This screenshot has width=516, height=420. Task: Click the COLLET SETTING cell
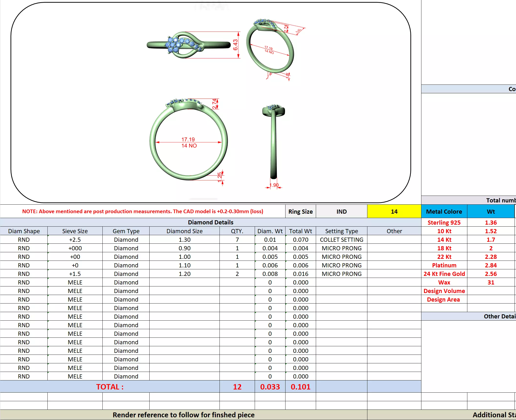click(x=341, y=240)
